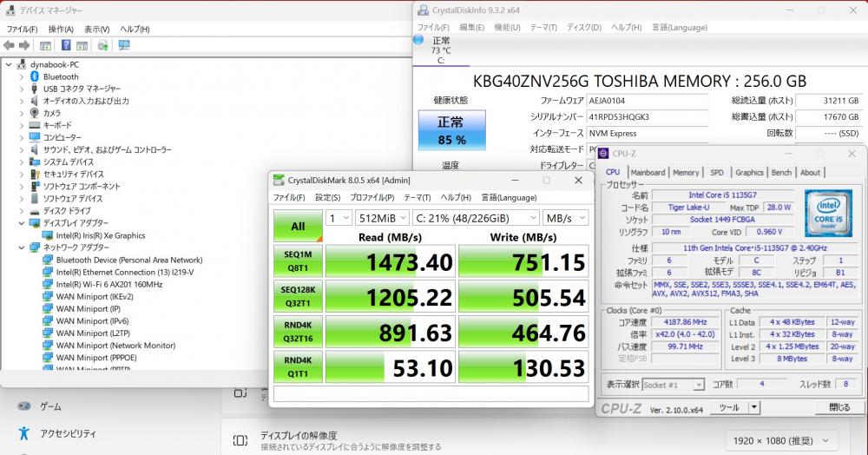Click the forward arrow in Device Manager toolbar

click(24, 45)
